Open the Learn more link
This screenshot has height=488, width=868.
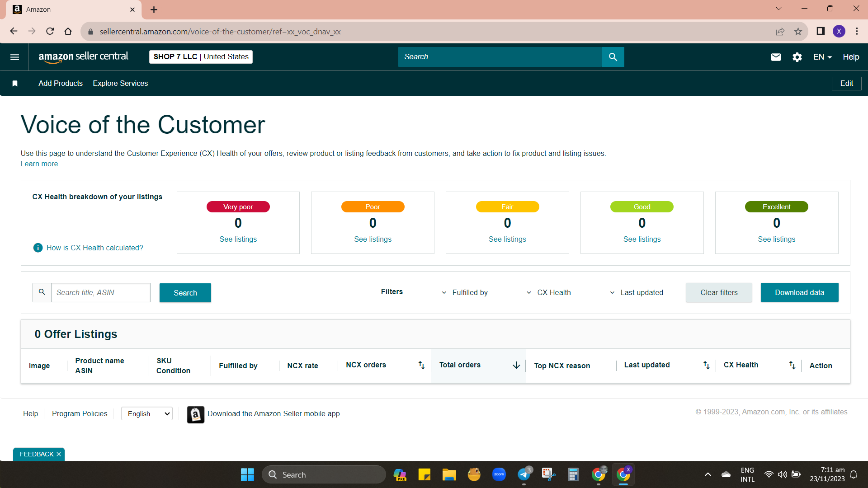39,164
